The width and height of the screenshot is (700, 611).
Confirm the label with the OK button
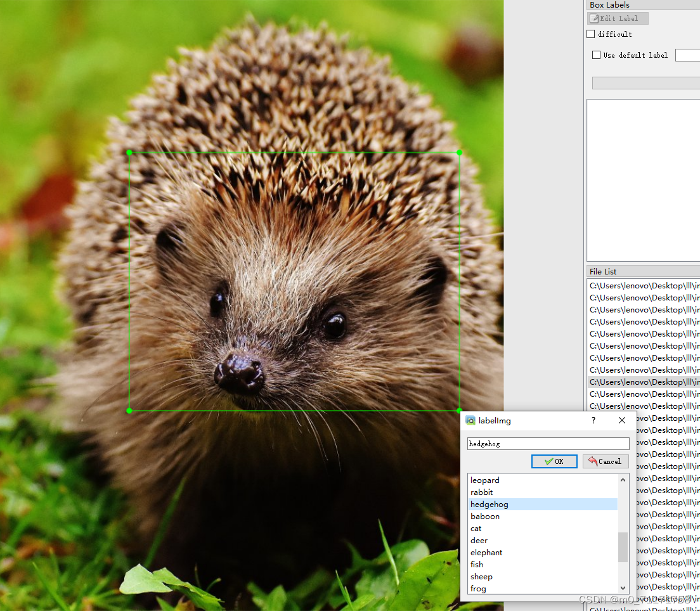554,461
